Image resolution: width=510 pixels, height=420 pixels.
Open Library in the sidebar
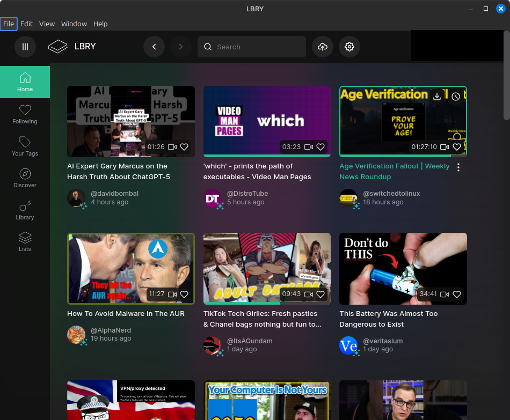tap(25, 210)
